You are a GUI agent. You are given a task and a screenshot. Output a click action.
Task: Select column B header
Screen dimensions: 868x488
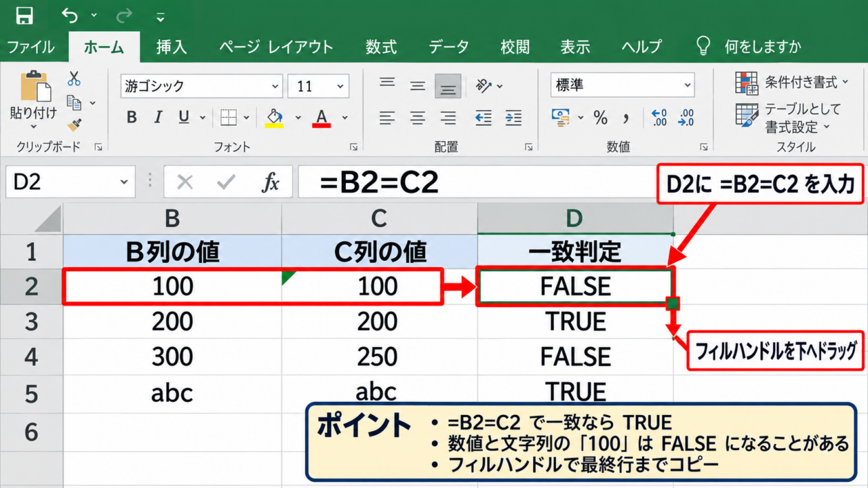tap(172, 218)
